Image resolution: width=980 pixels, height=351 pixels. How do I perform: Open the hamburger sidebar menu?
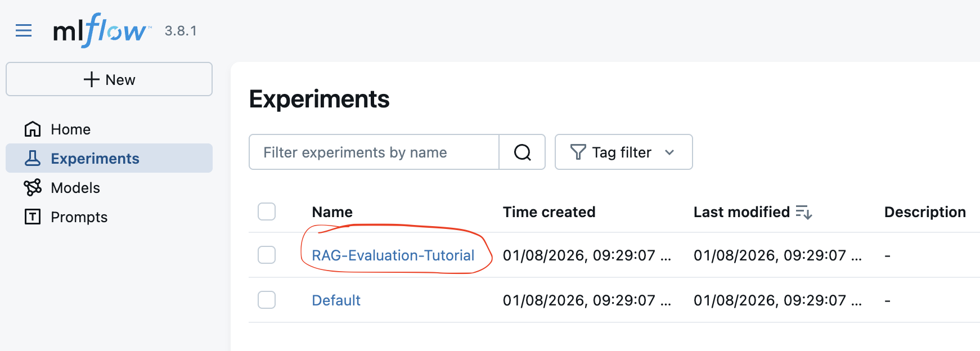point(24,30)
